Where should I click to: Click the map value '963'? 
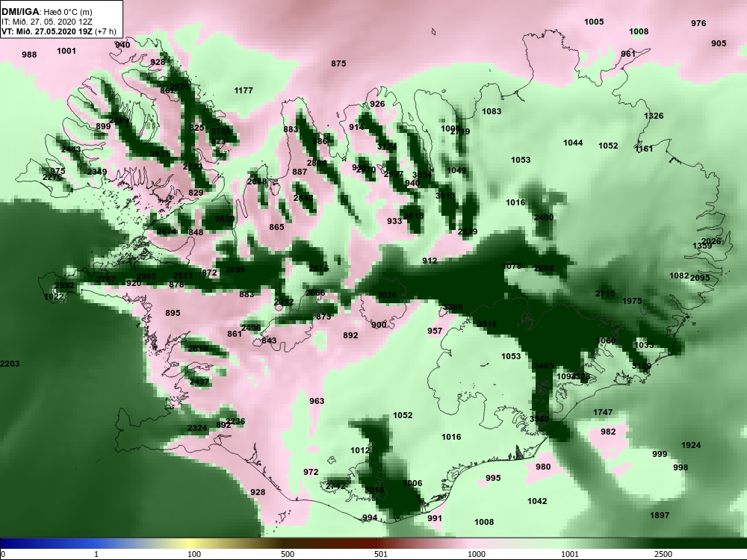click(x=317, y=401)
